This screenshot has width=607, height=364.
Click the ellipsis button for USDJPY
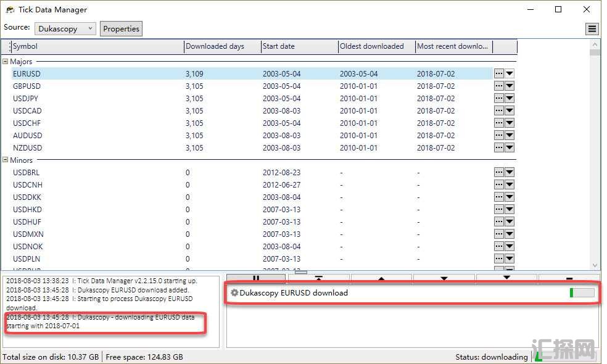coord(499,98)
